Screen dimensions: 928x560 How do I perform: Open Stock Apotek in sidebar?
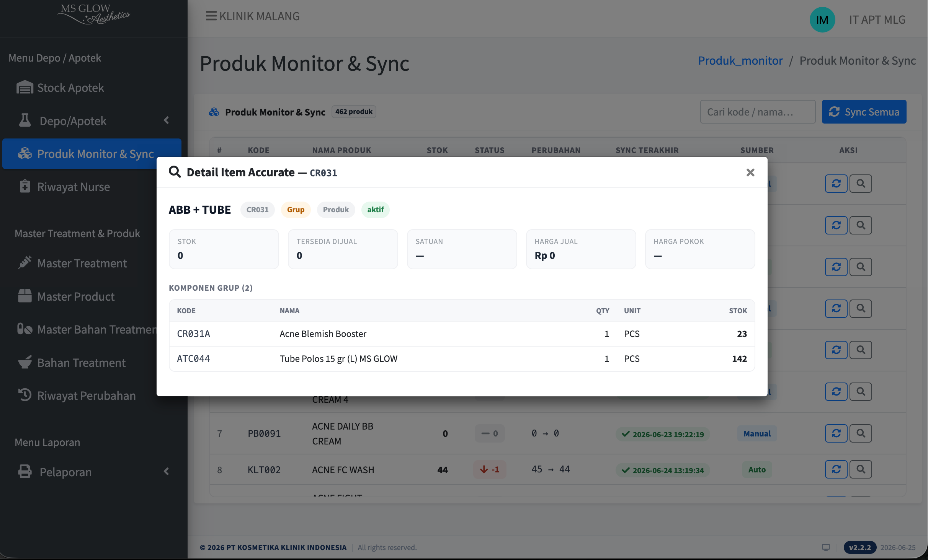pos(91,88)
